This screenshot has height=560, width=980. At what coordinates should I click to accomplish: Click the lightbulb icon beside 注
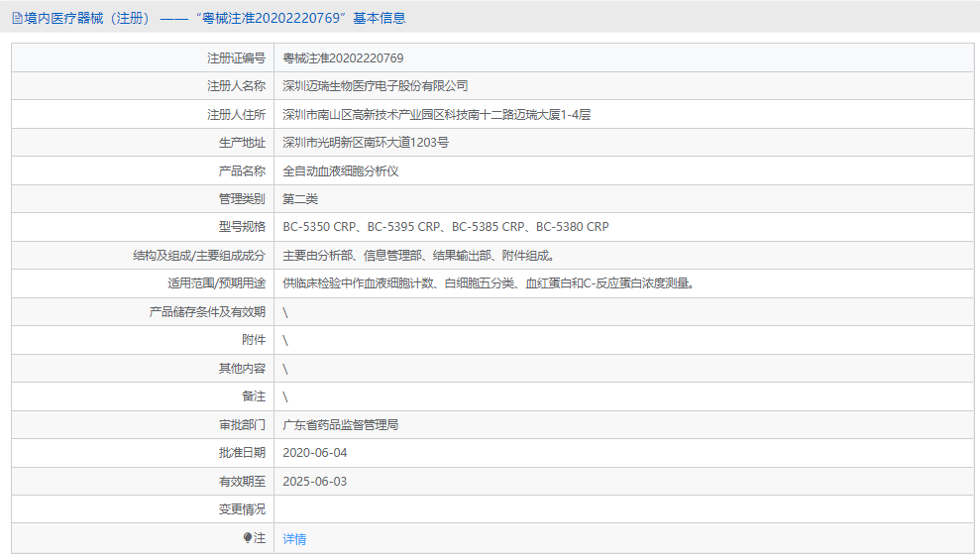click(x=248, y=537)
